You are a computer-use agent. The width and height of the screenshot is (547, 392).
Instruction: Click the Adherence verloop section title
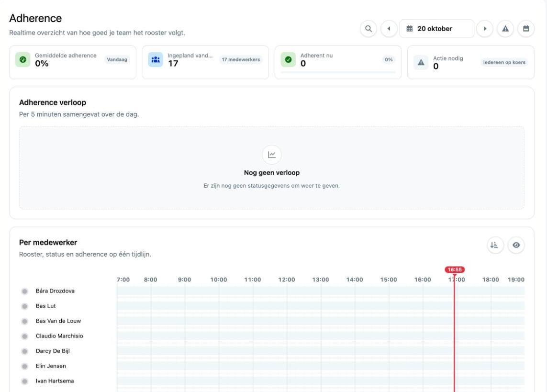[x=53, y=102]
